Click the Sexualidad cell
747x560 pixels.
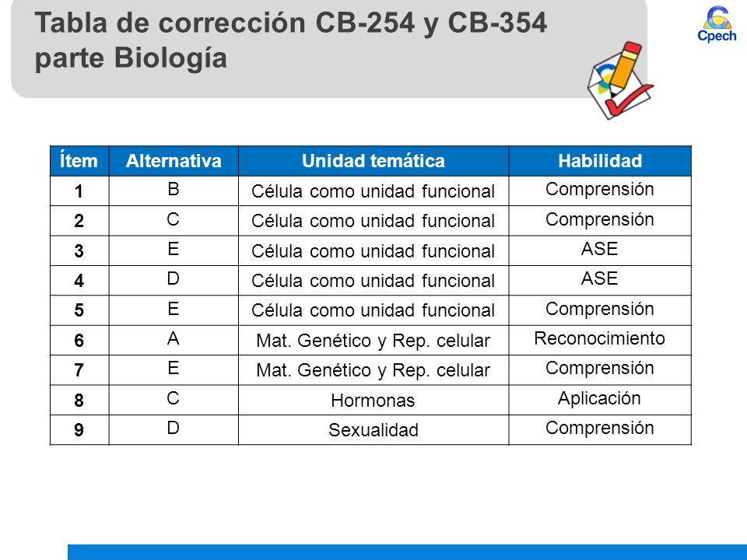pyautogui.click(x=373, y=430)
